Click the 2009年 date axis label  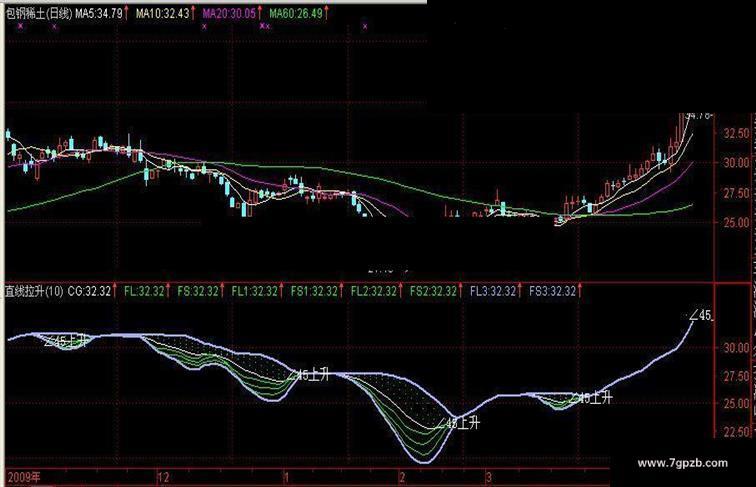tap(24, 477)
